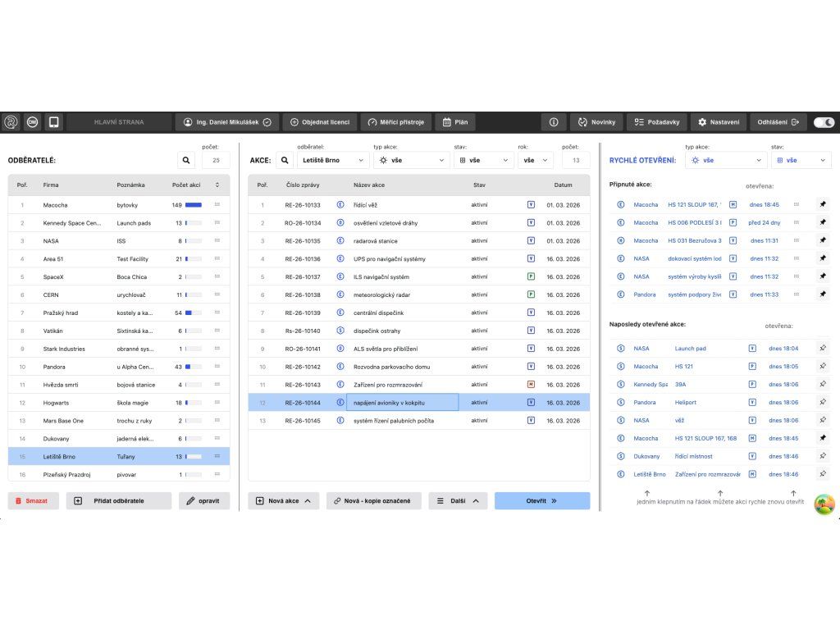The height and width of the screenshot is (630, 840).
Task: Click the sort icon in customers table header
Action: tap(217, 185)
